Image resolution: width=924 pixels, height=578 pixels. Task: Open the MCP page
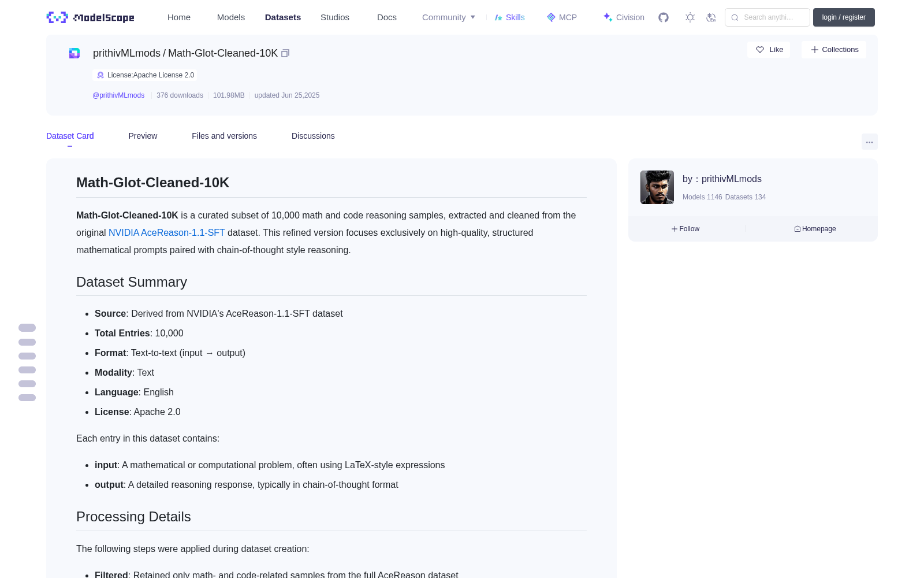pyautogui.click(x=562, y=17)
